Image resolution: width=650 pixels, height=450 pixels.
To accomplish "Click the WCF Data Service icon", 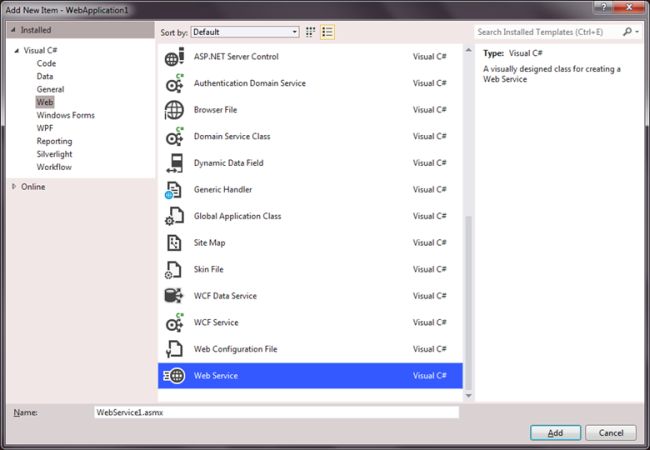I will tap(174, 296).
